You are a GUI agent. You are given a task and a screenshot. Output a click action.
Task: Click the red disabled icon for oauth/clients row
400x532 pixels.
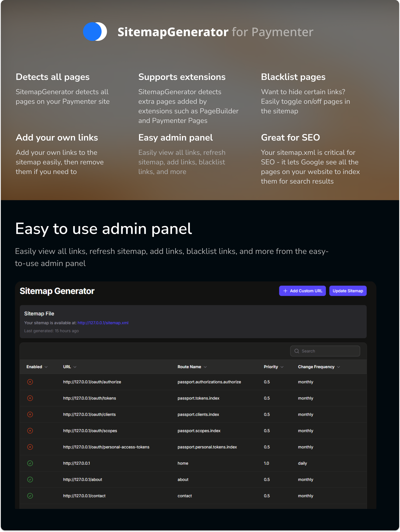click(30, 414)
